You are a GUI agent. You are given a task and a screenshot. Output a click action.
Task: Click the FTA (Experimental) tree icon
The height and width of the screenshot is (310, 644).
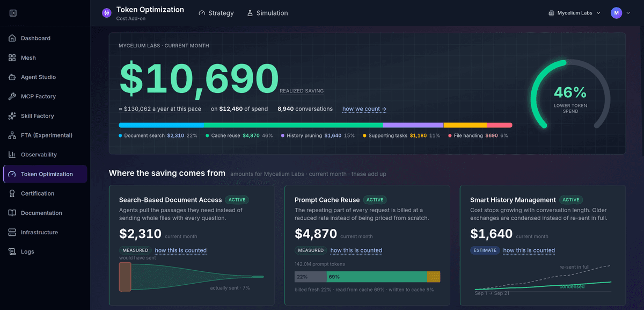pos(12,135)
